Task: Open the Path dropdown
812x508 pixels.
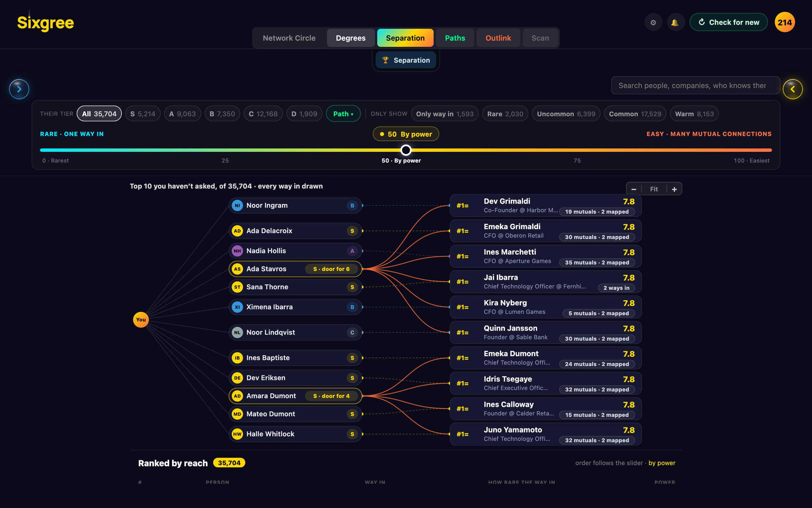Action: (343, 114)
